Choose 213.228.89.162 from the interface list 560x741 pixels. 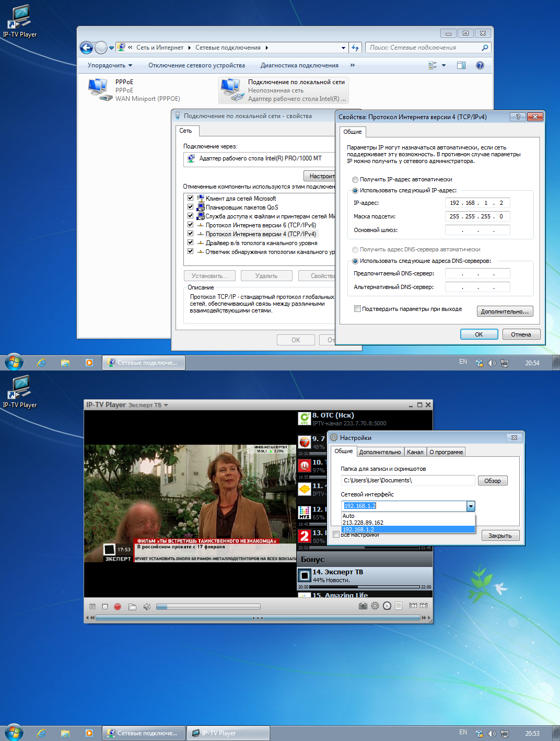point(409,523)
